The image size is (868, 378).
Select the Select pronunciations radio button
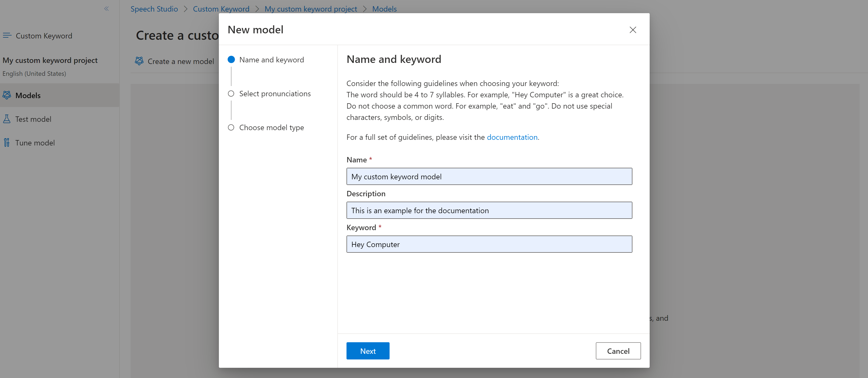tap(231, 93)
